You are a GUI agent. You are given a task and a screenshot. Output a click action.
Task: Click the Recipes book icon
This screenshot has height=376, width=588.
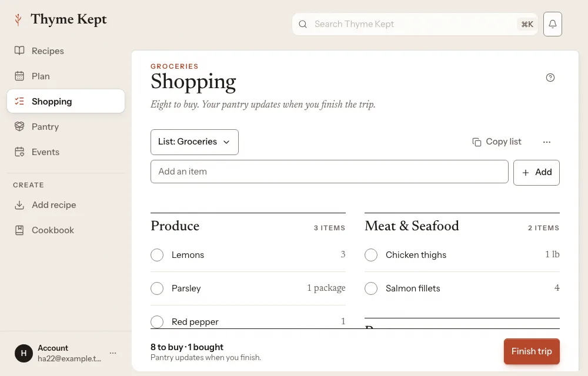point(19,51)
